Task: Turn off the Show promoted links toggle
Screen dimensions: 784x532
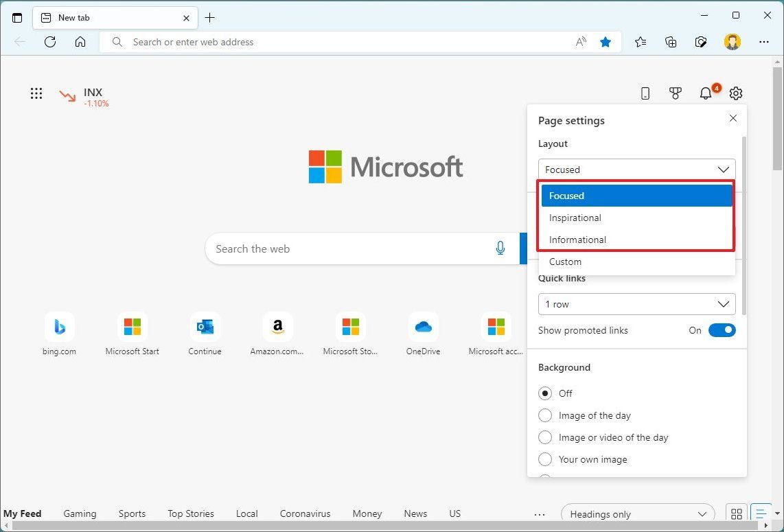Action: [x=722, y=330]
